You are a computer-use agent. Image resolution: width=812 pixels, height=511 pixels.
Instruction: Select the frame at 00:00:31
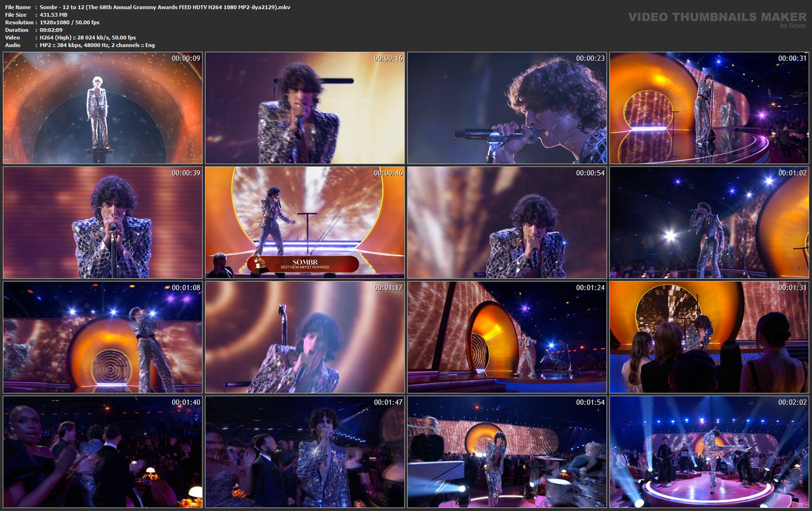point(709,108)
